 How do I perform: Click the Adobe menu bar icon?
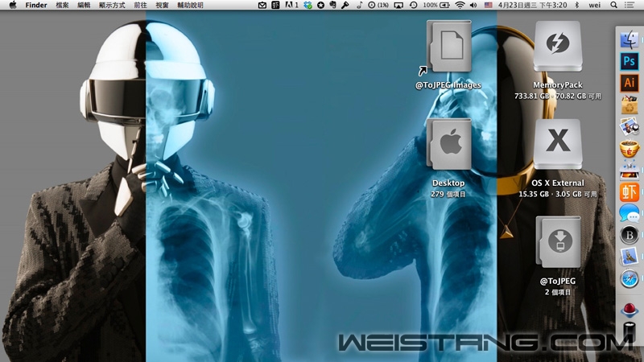point(291,5)
